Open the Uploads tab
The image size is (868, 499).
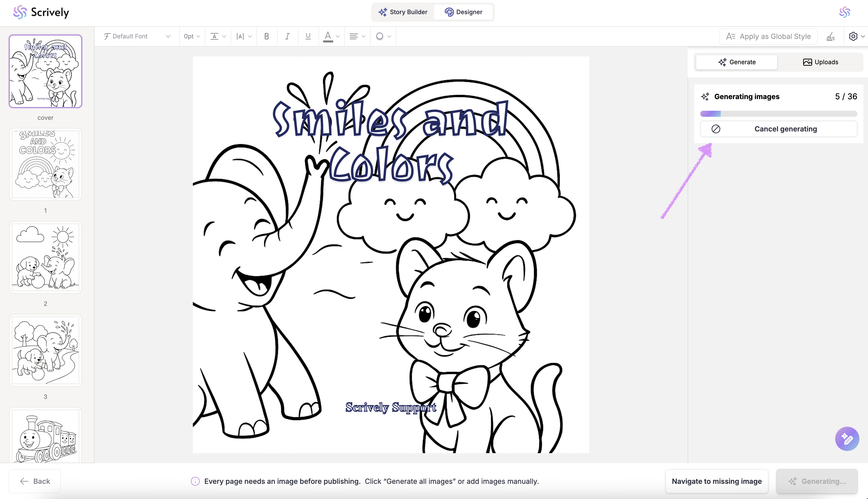pos(821,62)
